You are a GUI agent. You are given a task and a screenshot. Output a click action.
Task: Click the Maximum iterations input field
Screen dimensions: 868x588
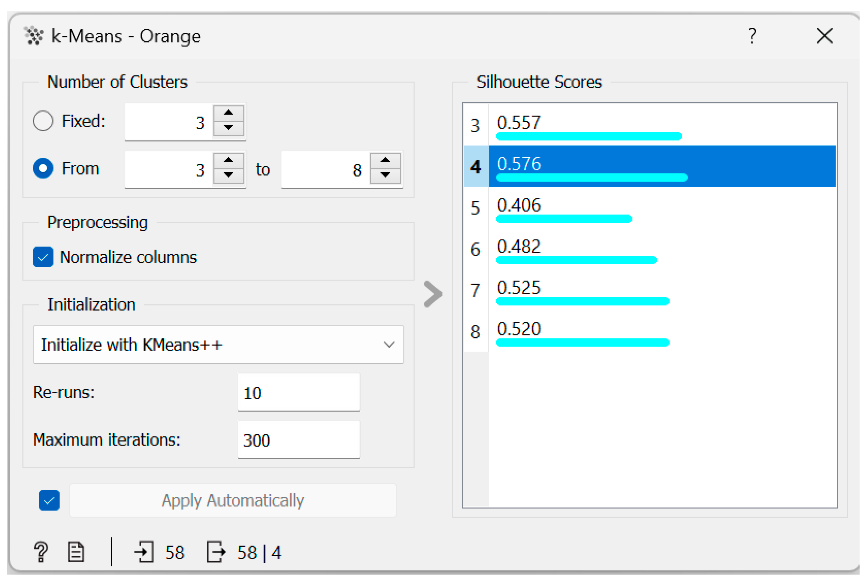[298, 440]
